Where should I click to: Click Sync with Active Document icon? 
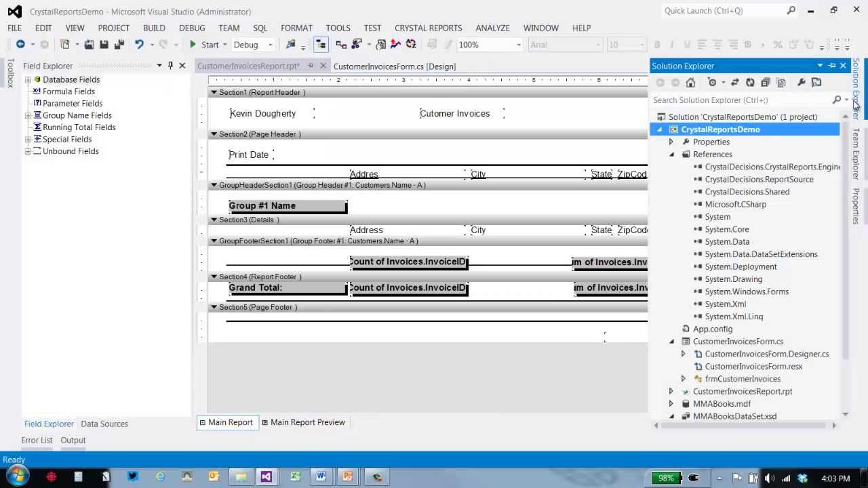click(x=734, y=83)
